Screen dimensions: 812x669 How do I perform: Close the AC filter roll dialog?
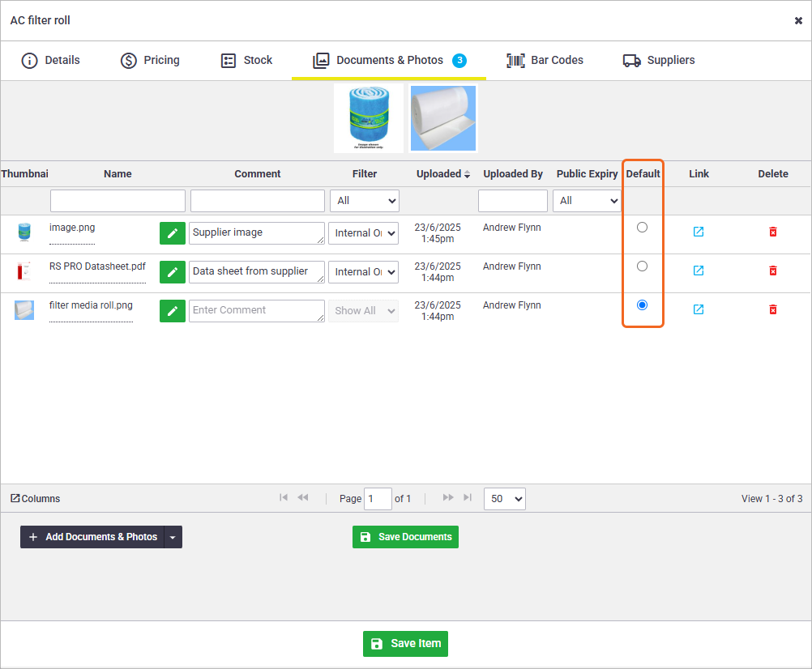(798, 21)
